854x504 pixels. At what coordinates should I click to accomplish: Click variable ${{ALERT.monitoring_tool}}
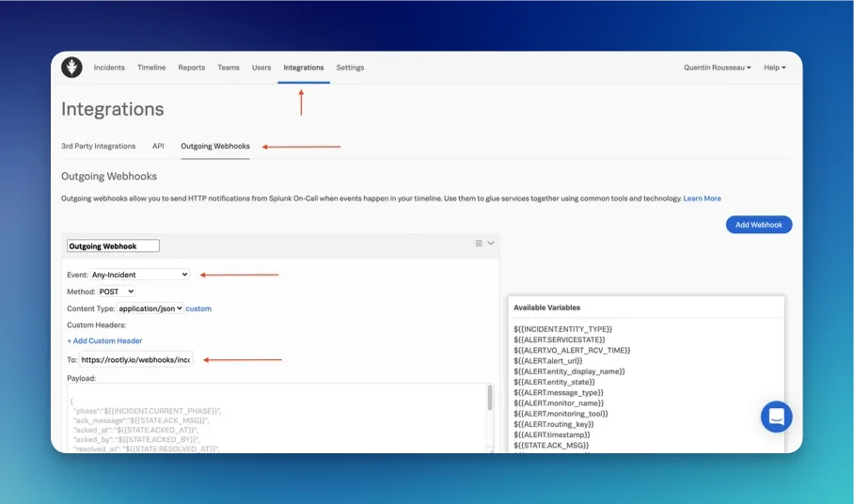[x=561, y=414]
